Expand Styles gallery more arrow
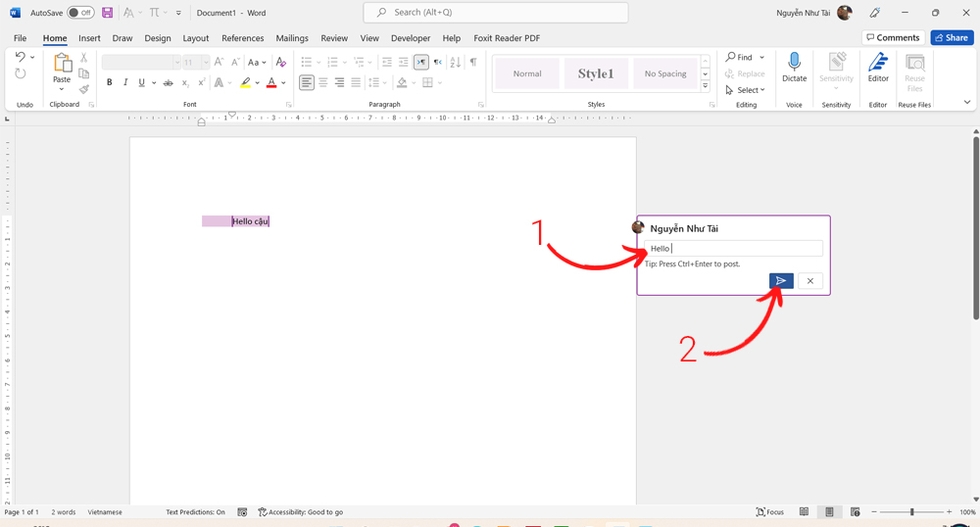Screen dimensions: 980x527 pos(706,86)
